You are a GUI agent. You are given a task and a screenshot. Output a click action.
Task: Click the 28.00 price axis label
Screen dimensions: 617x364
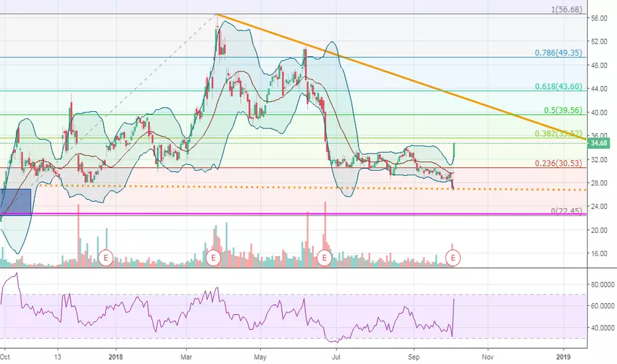tap(599, 183)
